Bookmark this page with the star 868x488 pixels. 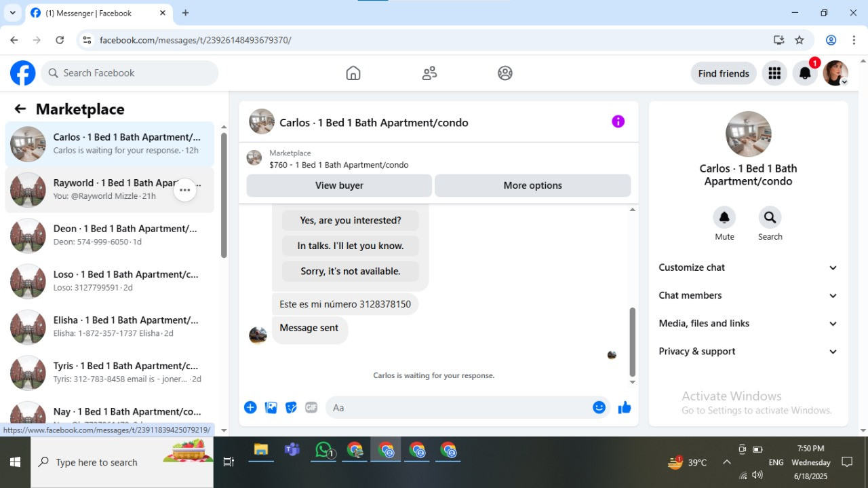(800, 40)
